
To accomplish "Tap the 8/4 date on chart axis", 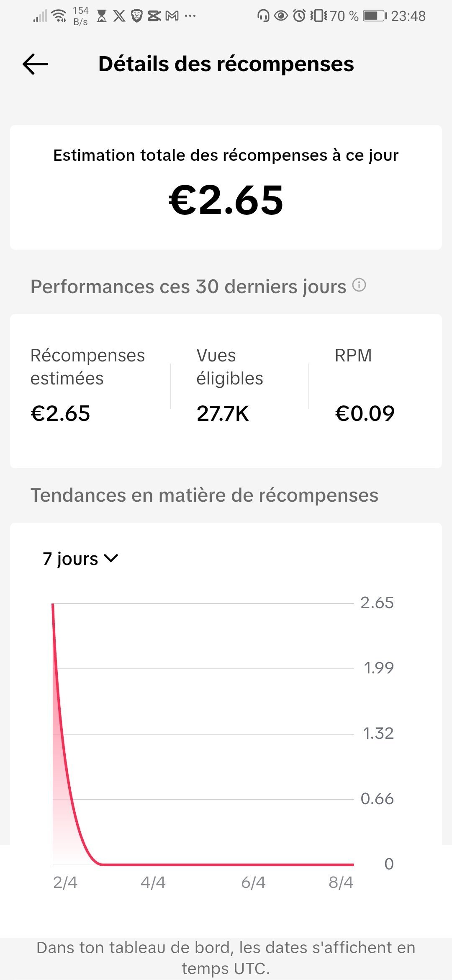I will (x=341, y=882).
